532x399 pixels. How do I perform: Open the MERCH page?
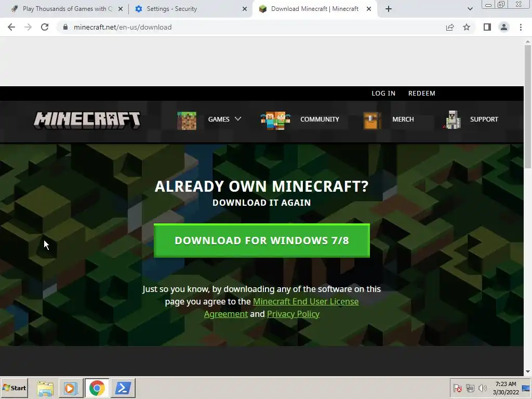(x=403, y=119)
